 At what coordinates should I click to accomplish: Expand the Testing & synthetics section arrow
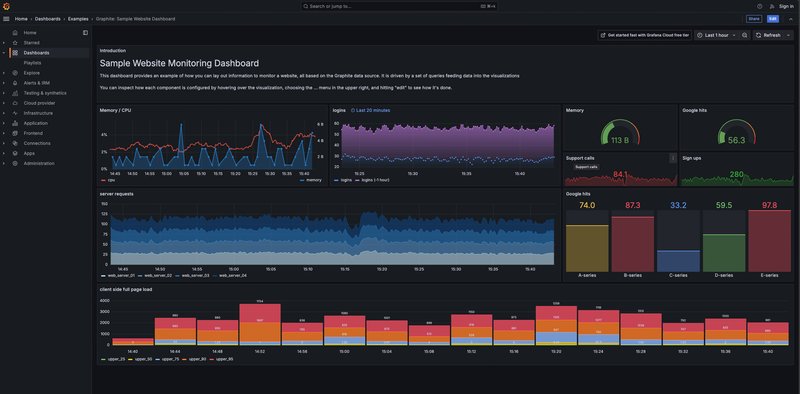pyautogui.click(x=4, y=93)
